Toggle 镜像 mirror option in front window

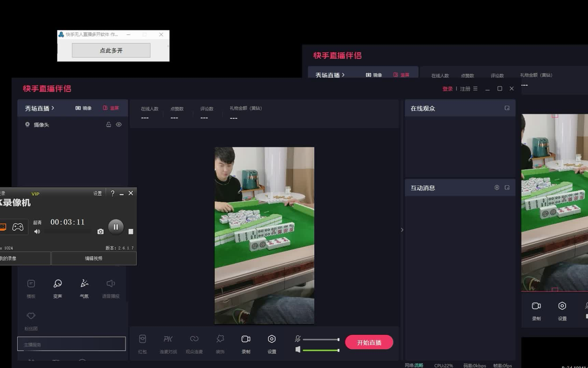[83, 108]
